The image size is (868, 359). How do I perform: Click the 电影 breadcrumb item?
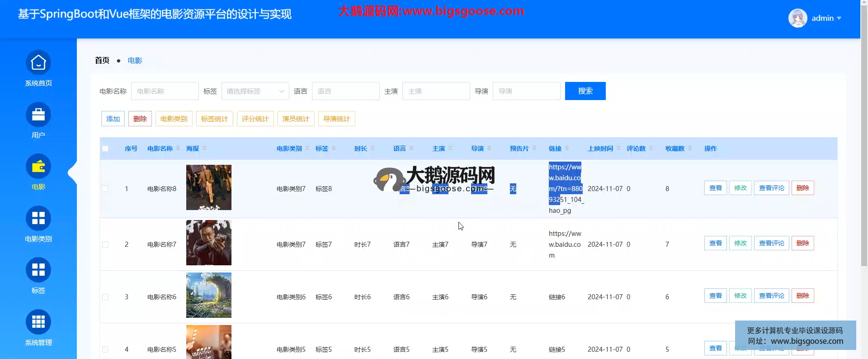pos(135,60)
